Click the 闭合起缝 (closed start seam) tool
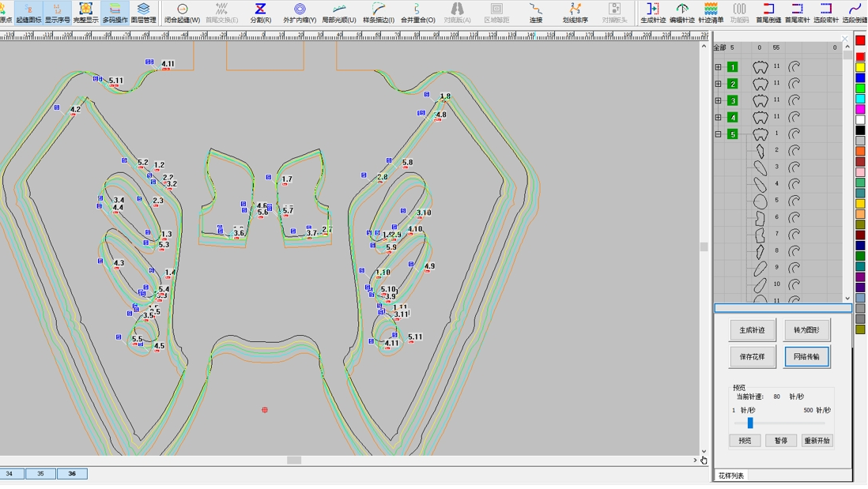 (182, 13)
